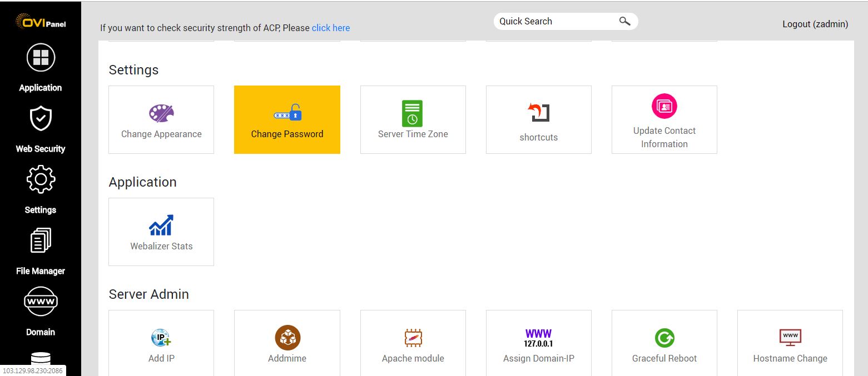This screenshot has height=376, width=868.
Task: Click the Graceful Reboot green icon
Action: click(664, 338)
